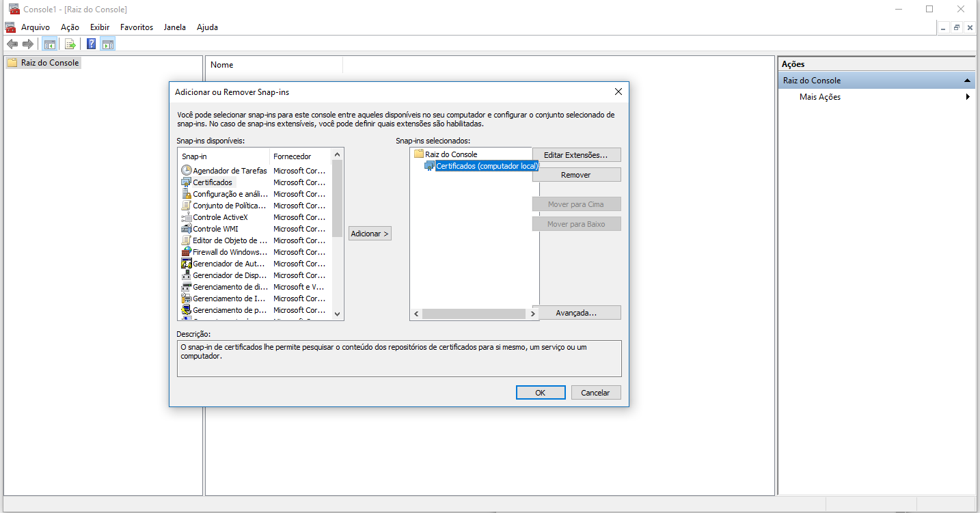Click folder icon in Snap-ins selecionados tree

tap(419, 154)
